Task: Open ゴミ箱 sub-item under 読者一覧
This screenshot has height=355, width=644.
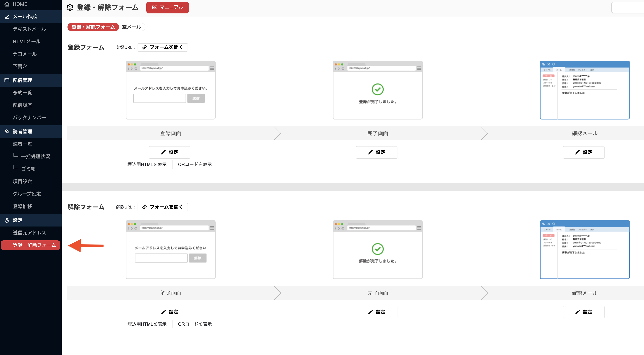Action: (28, 169)
